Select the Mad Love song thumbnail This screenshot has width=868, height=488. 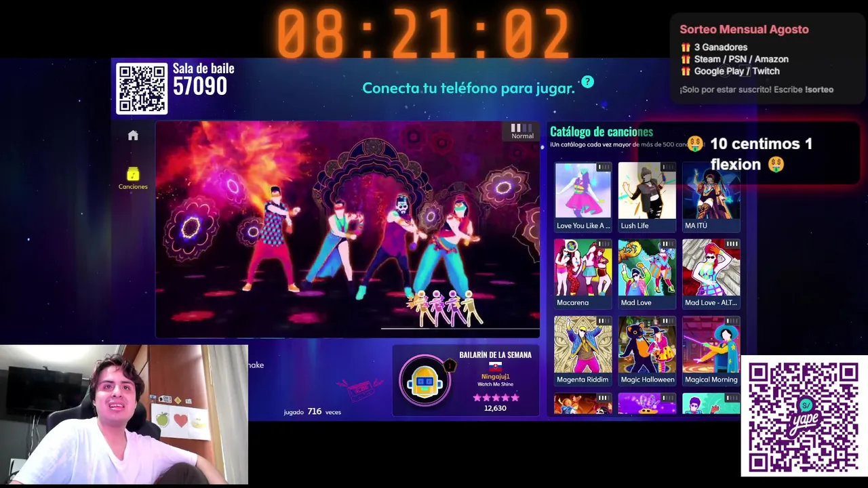[x=647, y=268]
